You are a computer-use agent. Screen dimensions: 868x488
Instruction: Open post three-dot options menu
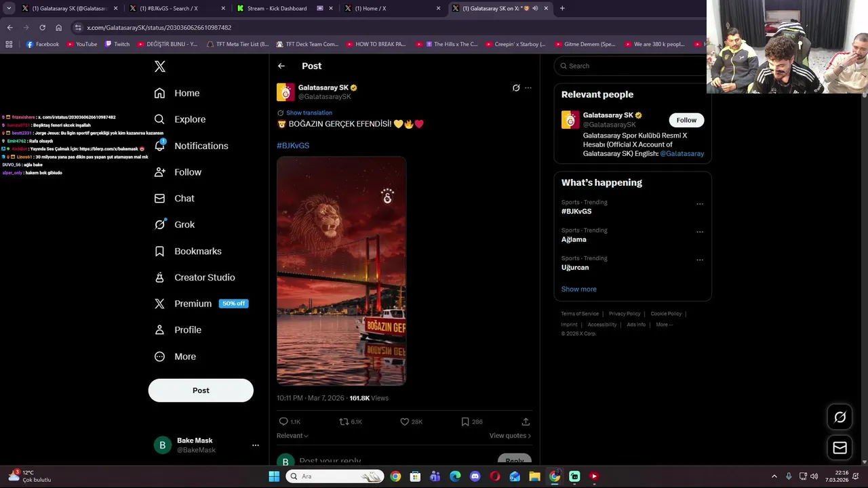pyautogui.click(x=528, y=87)
